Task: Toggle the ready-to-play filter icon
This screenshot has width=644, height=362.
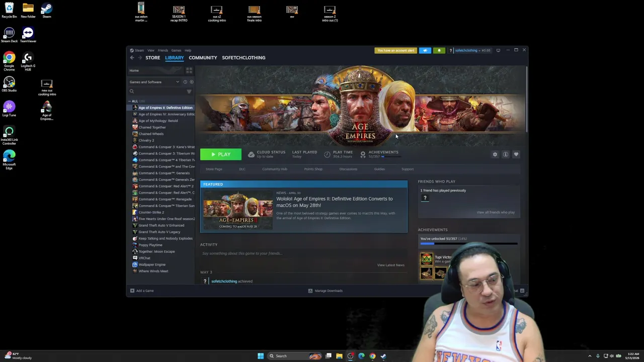Action: [191, 82]
